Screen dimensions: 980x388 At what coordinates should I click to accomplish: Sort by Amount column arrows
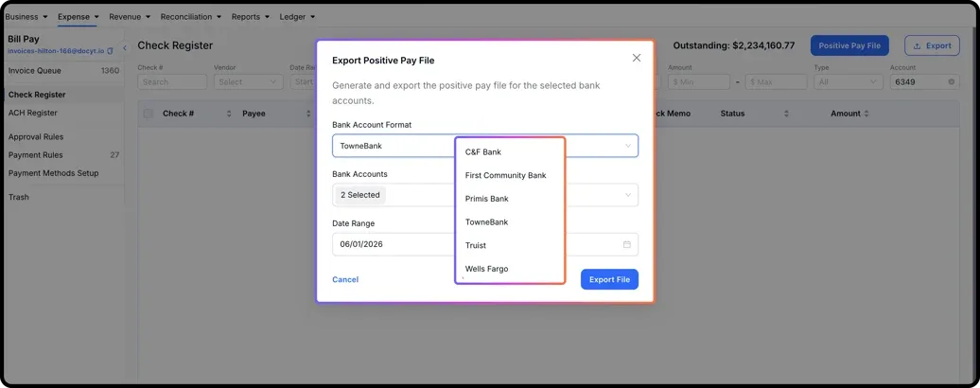pos(866,114)
